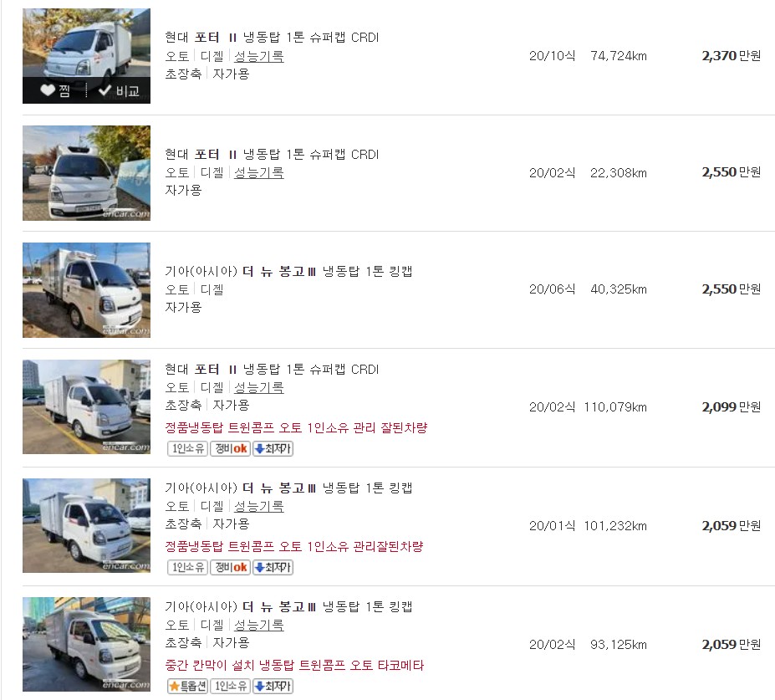This screenshot has width=775, height=700.
Task: Click the 특옵션 star badge on 93,125km listing
Action: (x=187, y=687)
